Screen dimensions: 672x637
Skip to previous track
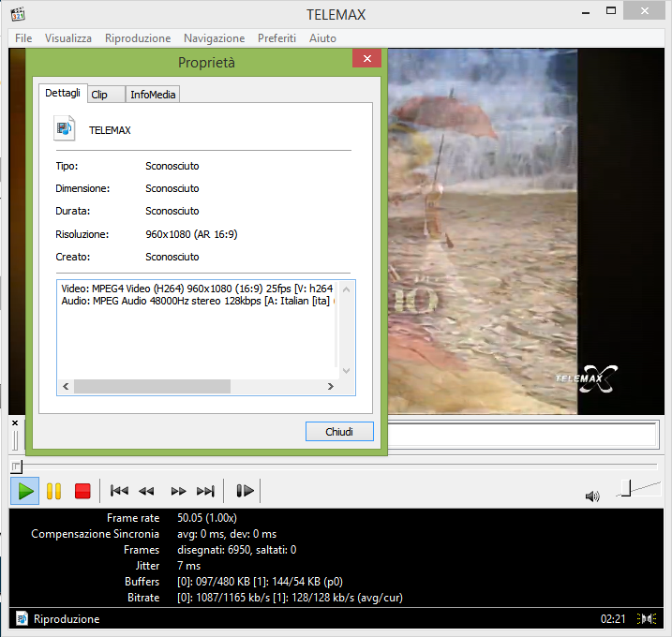tap(119, 491)
